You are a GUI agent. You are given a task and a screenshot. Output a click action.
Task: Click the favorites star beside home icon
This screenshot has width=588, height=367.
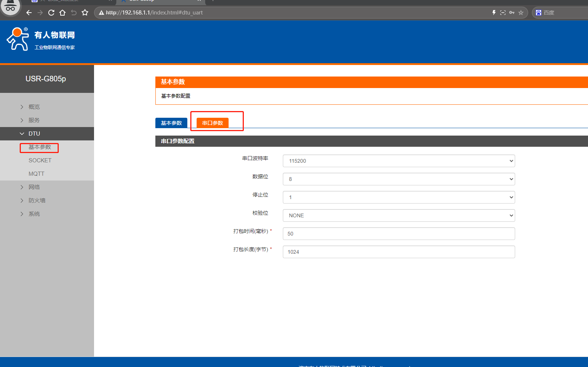coord(85,13)
